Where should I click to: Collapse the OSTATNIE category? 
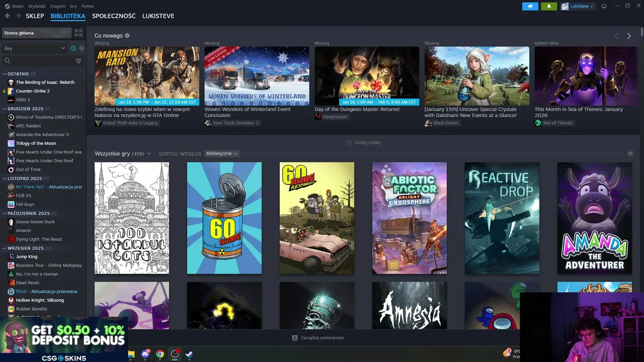coord(4,74)
